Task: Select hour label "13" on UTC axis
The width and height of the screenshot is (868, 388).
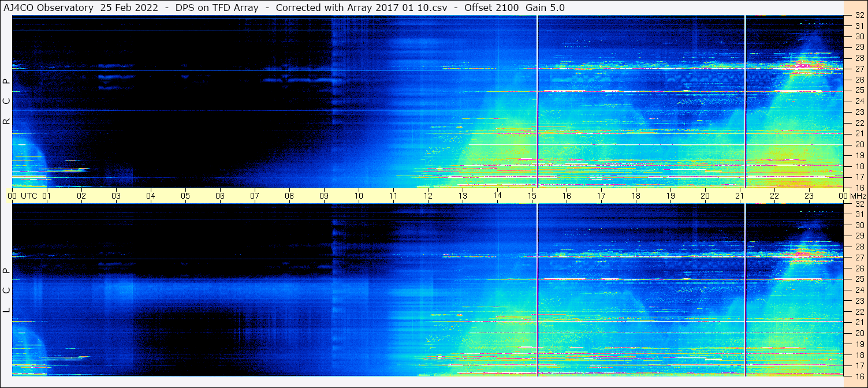Action: [x=463, y=196]
